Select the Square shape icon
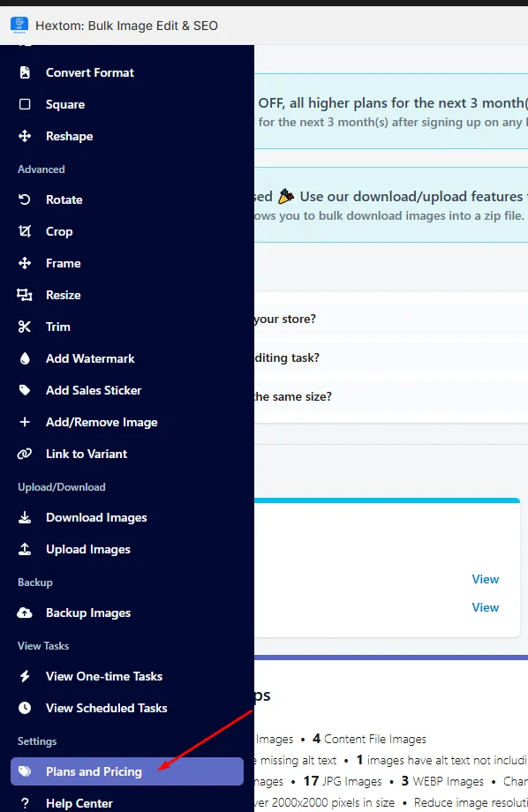The width and height of the screenshot is (528, 812). [x=25, y=104]
